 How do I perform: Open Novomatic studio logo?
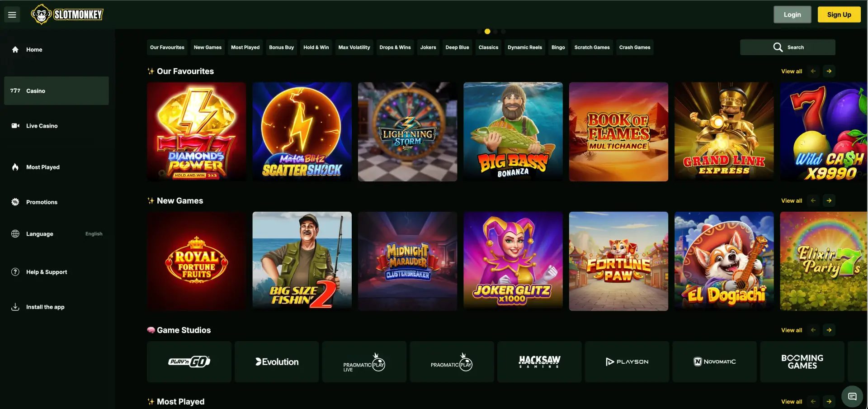click(x=715, y=362)
